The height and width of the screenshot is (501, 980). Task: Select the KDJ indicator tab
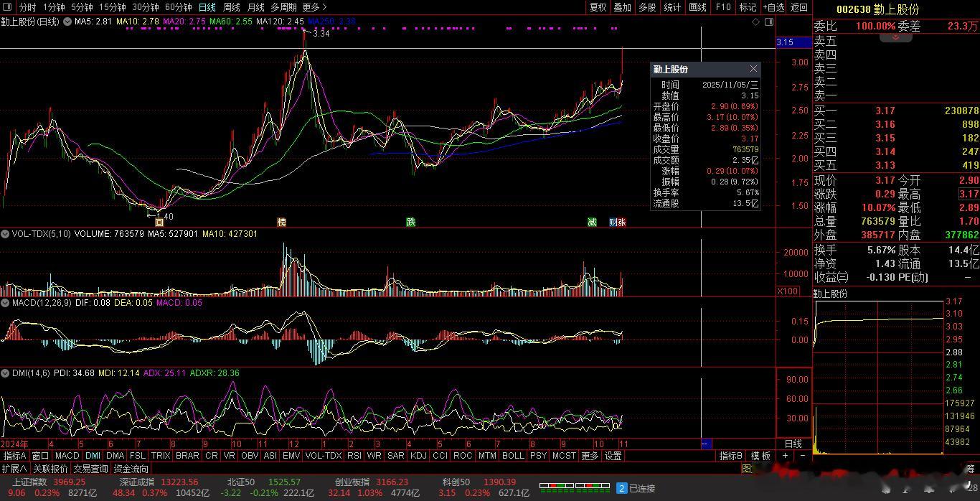418,456
